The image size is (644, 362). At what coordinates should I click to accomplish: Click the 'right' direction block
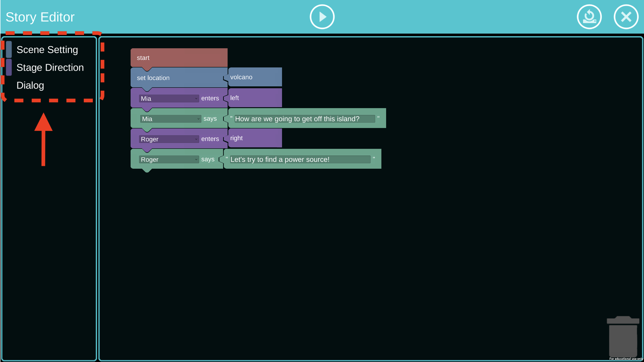coord(255,138)
